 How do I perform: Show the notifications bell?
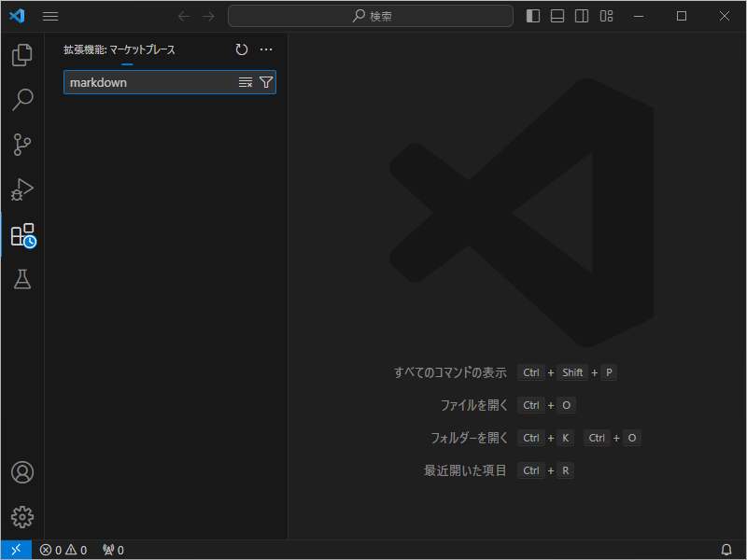728,550
